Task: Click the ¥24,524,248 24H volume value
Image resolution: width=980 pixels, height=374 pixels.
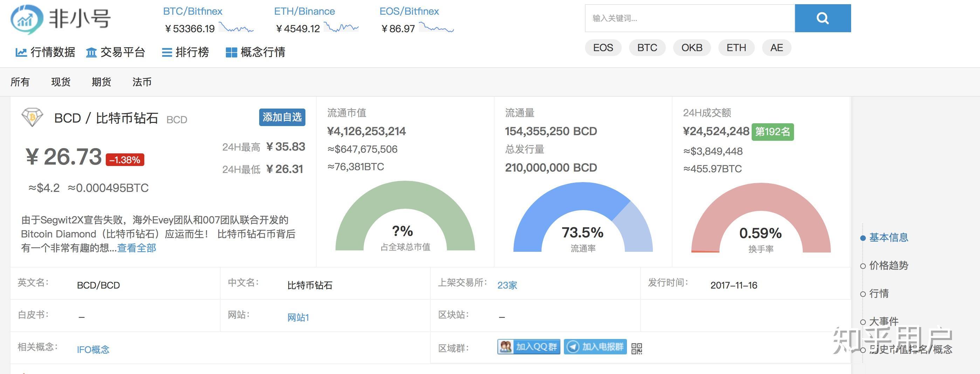Action: 716,131
